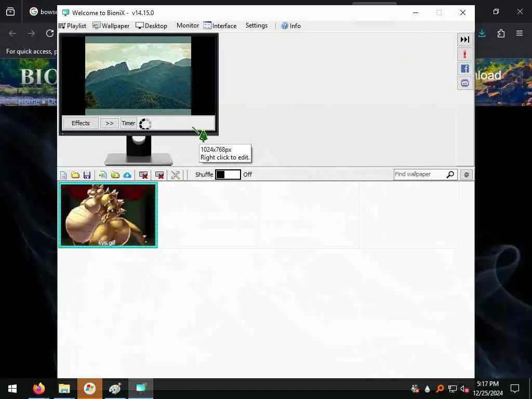Toggle the Shuffle switch

click(228, 175)
